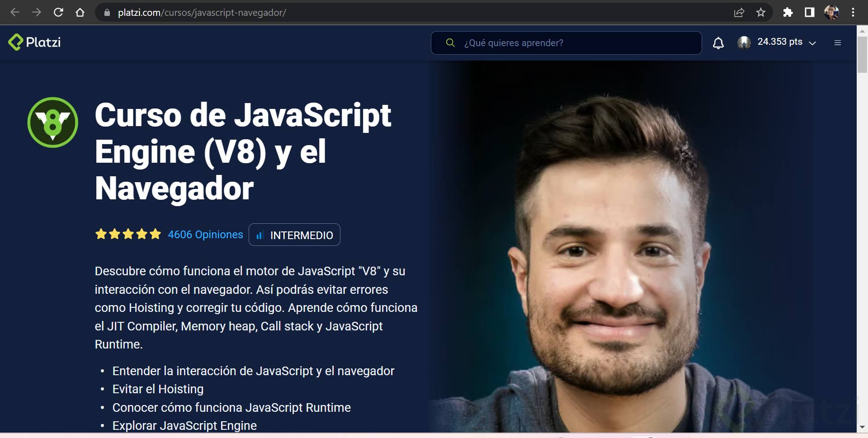Expand the user points dropdown
868x438 pixels.
point(812,42)
